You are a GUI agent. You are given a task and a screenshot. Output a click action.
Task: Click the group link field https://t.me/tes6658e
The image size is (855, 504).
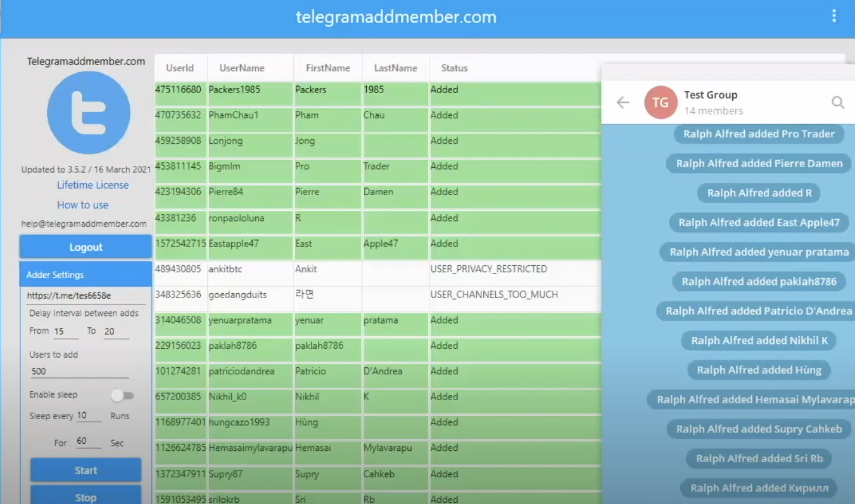[85, 296]
